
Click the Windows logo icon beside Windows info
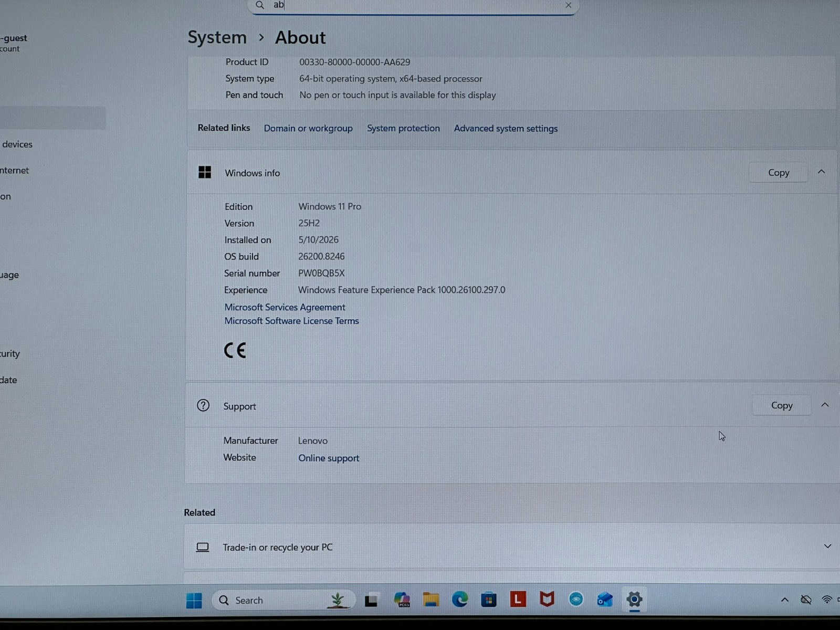[205, 172]
